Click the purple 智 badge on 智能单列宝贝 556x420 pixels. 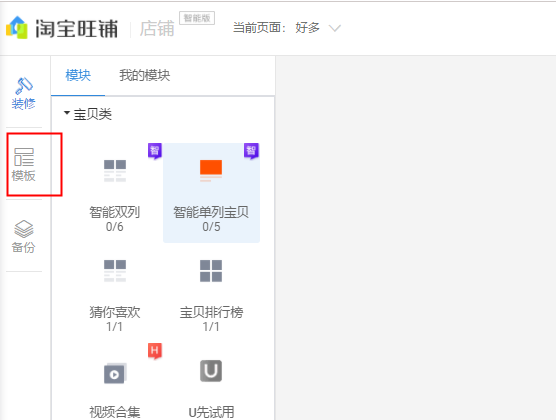coord(251,151)
